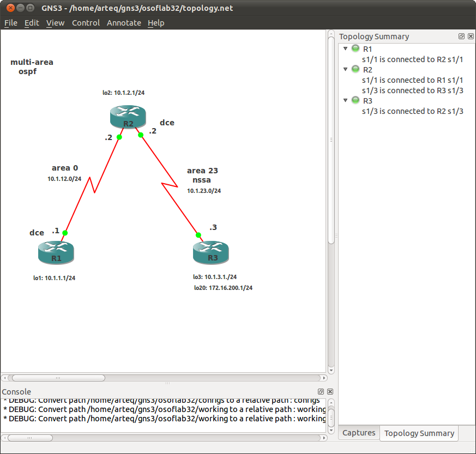
Task: Select the 'lo2: 10.1.2.1/24' label
Action: point(123,93)
